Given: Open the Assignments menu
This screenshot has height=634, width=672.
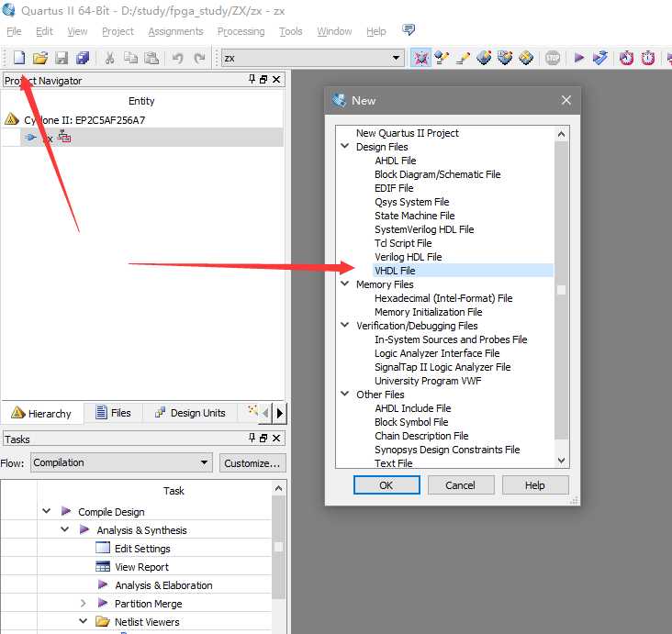Looking at the screenshot, I should 175,31.
